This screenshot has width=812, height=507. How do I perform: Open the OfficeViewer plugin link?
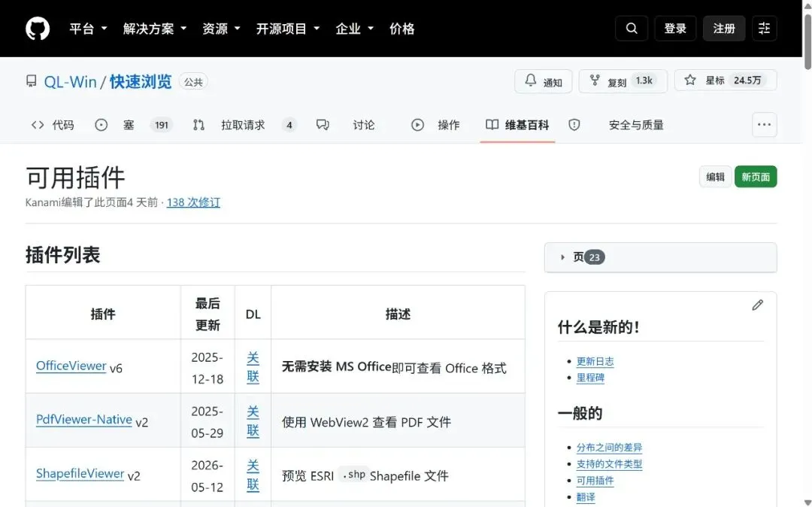[71, 366]
